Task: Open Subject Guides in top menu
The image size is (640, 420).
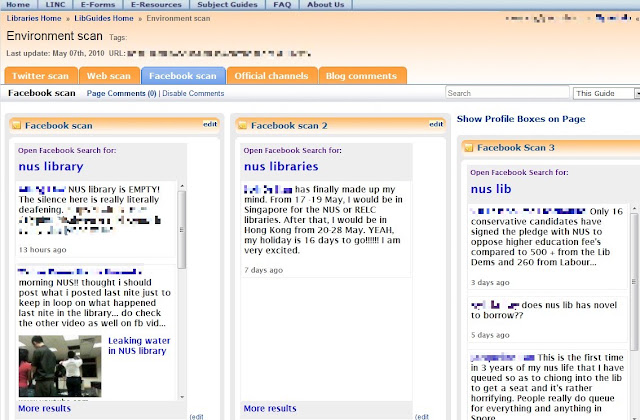Action: click(227, 5)
